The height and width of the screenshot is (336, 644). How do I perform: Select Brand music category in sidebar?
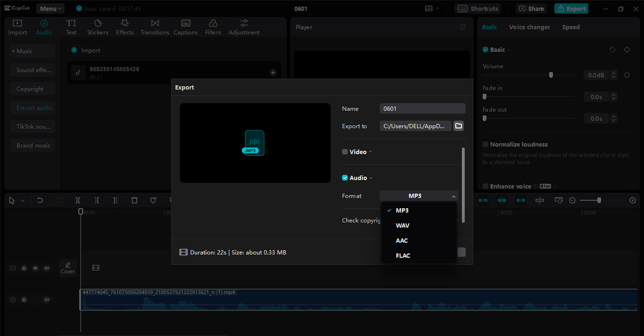point(32,145)
